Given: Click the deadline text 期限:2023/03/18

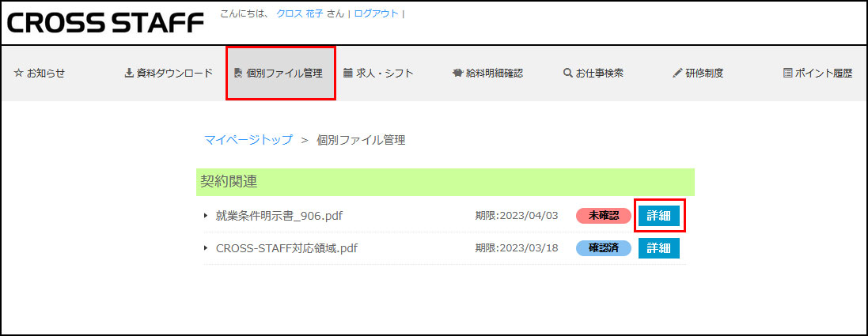Looking at the screenshot, I should tap(517, 248).
